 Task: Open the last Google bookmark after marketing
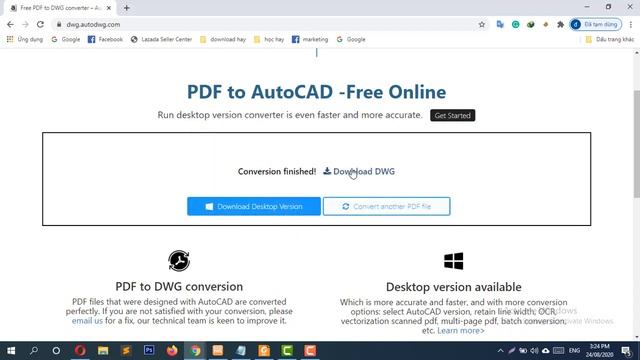[351, 39]
